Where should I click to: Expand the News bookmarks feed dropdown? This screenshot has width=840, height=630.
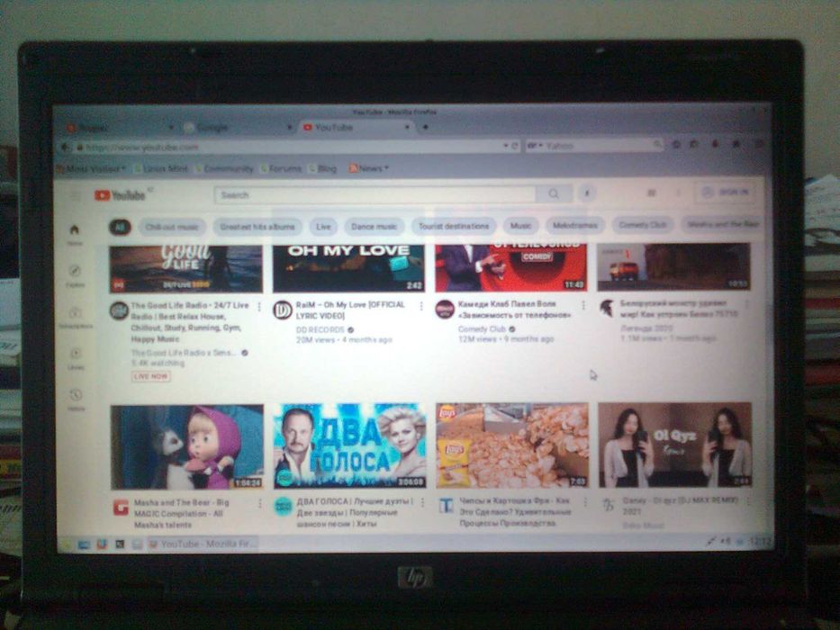tap(368, 168)
